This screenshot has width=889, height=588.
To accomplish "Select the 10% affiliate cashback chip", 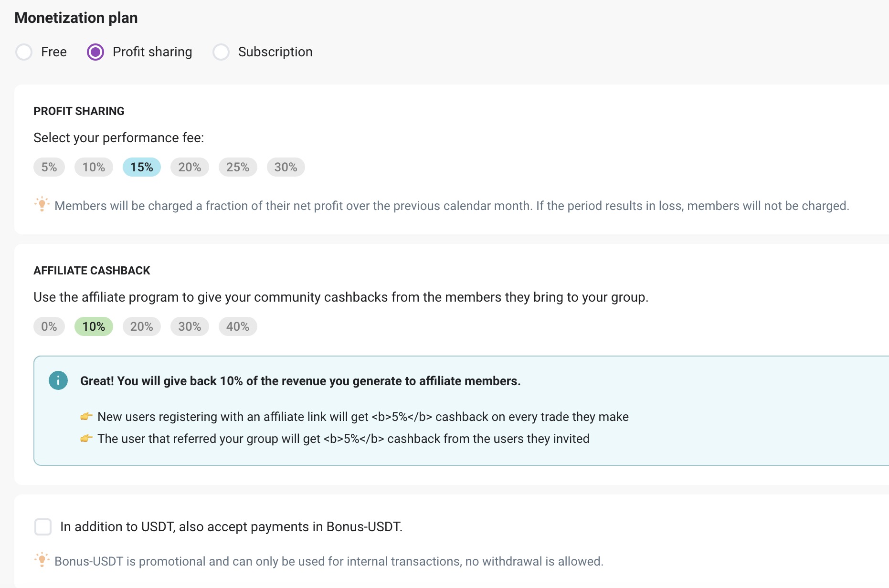I will coord(94,326).
